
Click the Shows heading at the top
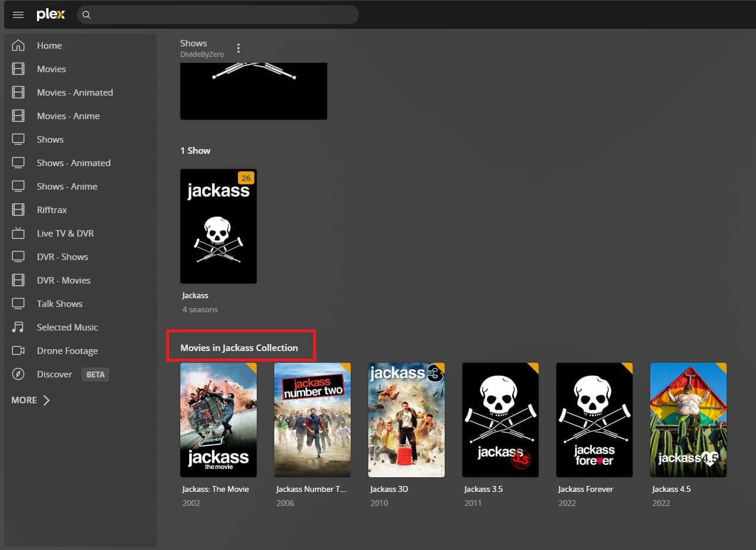pyautogui.click(x=193, y=43)
